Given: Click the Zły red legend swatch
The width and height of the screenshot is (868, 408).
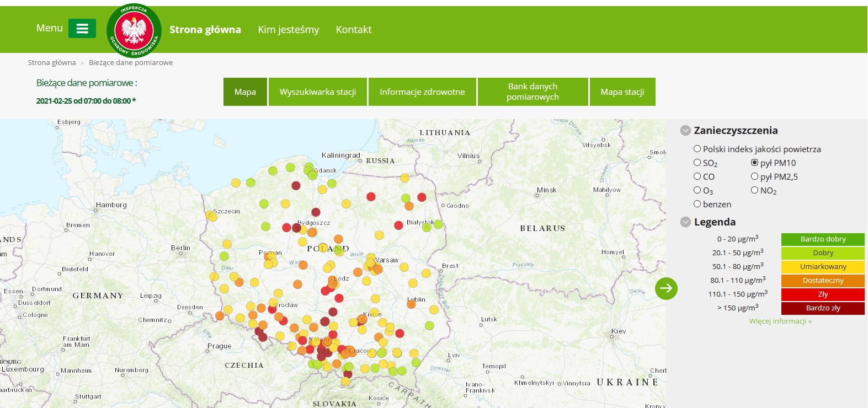Looking at the screenshot, I should (x=823, y=294).
